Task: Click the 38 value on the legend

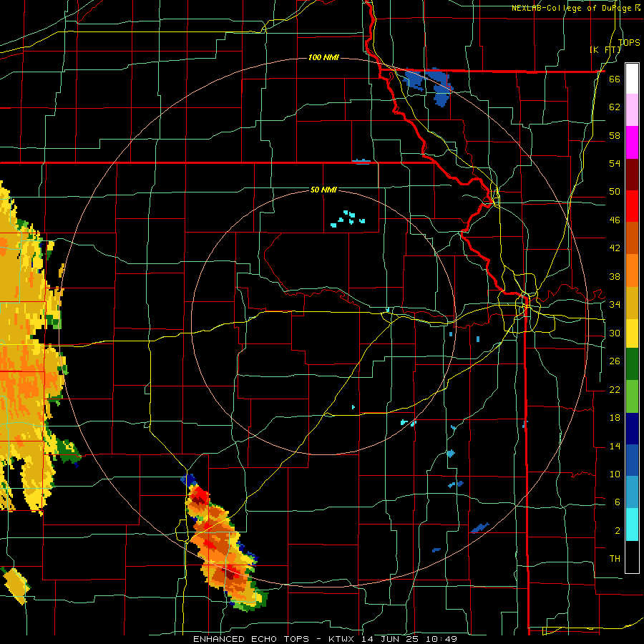Action: pos(615,276)
